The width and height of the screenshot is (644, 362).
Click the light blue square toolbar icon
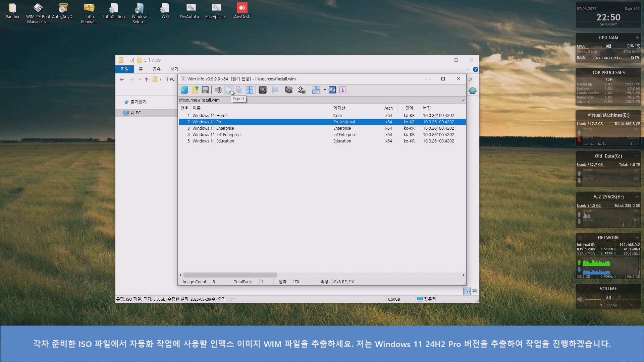(276, 90)
